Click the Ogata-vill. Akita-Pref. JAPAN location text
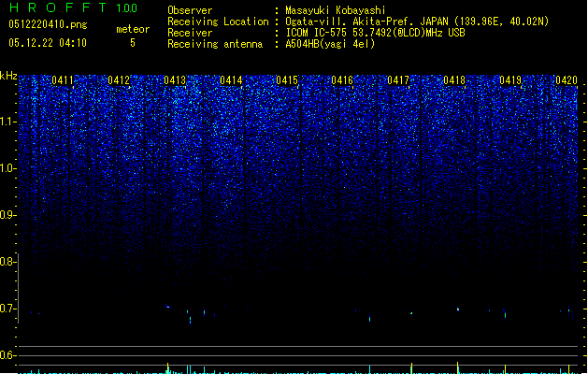 click(x=417, y=22)
